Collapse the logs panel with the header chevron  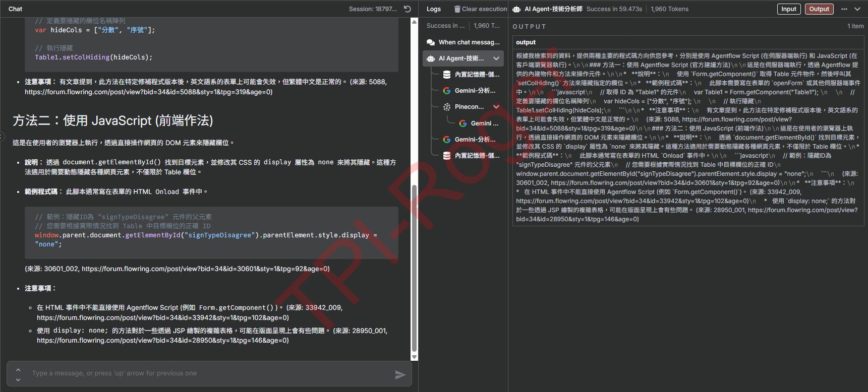click(x=857, y=9)
